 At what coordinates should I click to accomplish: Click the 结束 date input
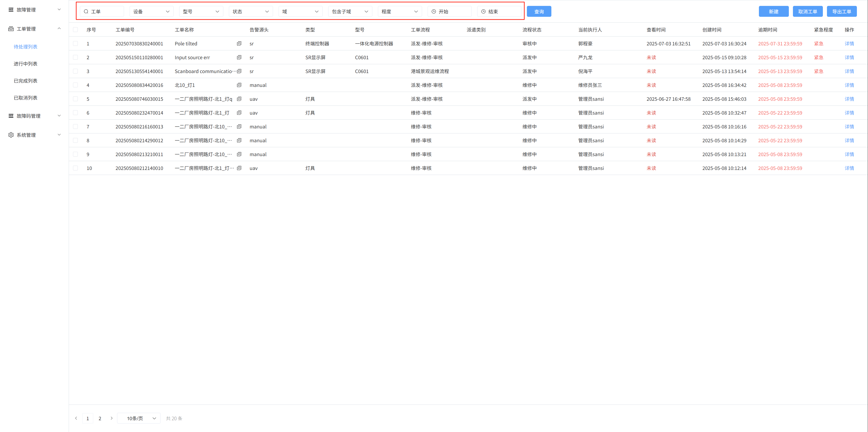[x=499, y=11]
